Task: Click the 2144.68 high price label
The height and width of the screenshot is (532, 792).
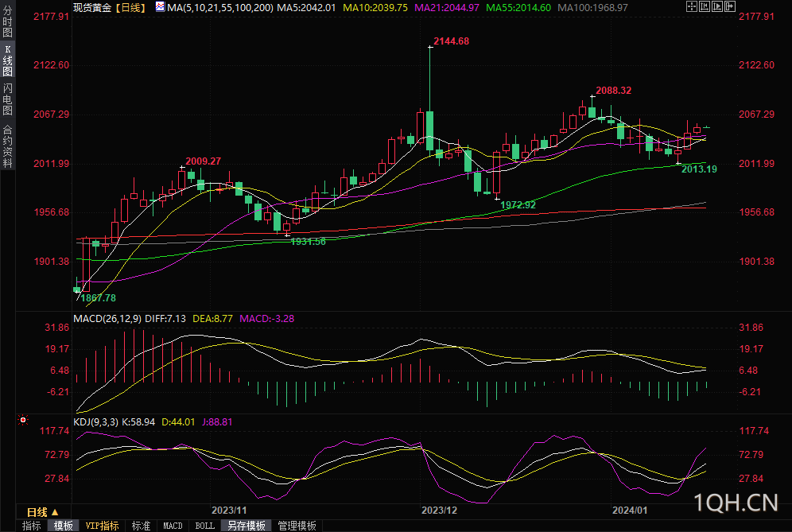Action: point(451,41)
